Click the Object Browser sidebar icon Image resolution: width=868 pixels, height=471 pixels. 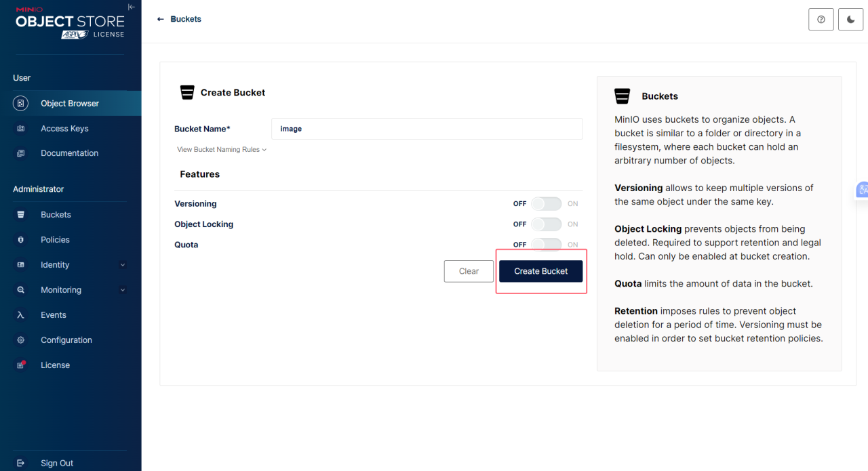pos(21,103)
